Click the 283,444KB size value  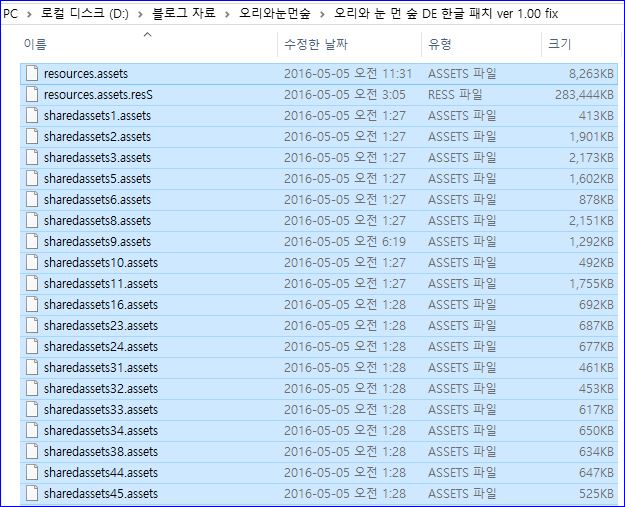click(x=584, y=95)
